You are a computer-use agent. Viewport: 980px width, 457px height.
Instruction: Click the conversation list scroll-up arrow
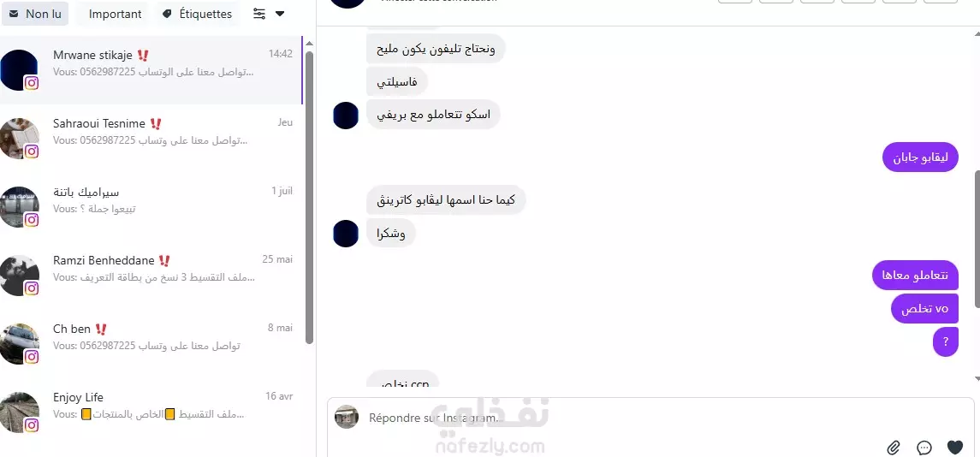pos(309,44)
